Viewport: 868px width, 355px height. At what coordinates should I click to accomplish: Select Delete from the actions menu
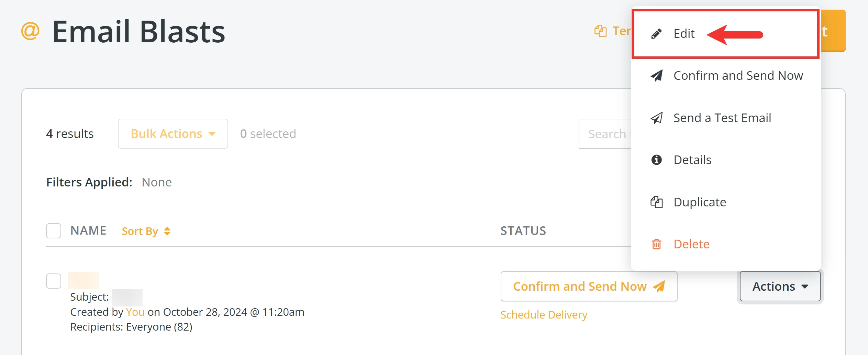pyautogui.click(x=691, y=244)
